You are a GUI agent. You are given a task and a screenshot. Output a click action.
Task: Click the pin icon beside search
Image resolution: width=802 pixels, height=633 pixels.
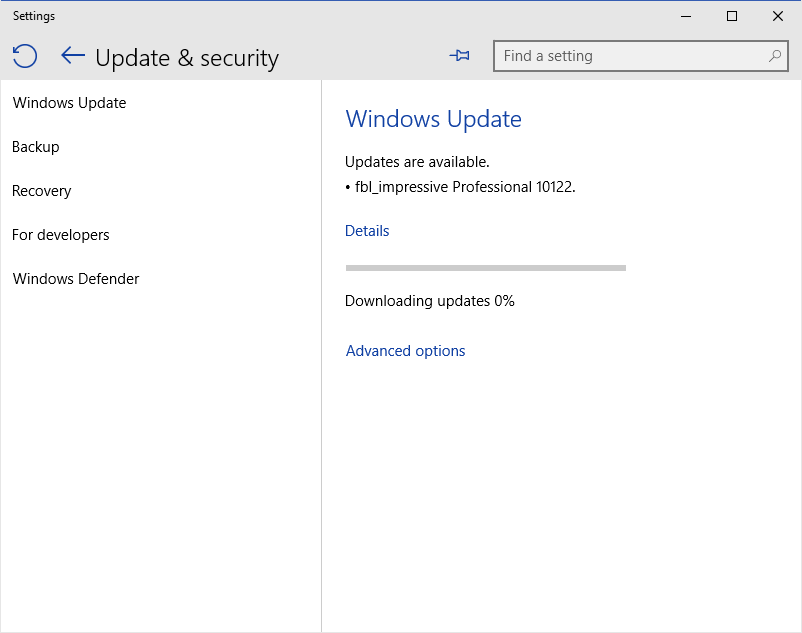[x=460, y=56]
